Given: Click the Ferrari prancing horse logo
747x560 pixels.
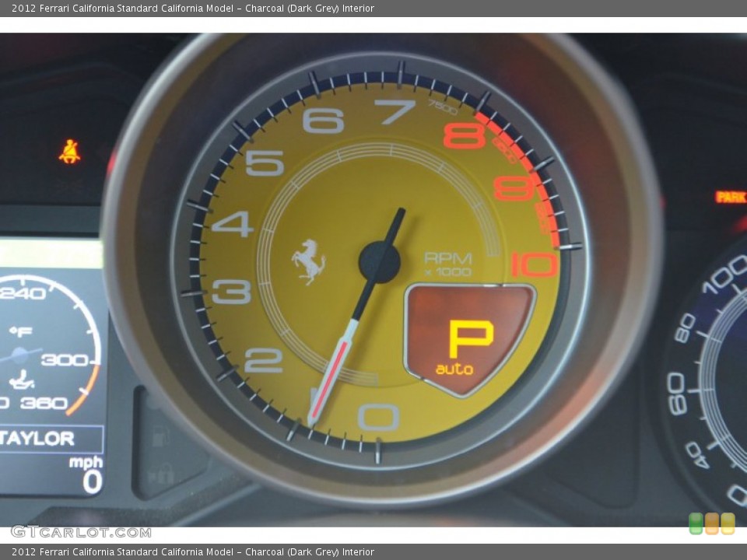Looking at the screenshot, I should click(309, 261).
